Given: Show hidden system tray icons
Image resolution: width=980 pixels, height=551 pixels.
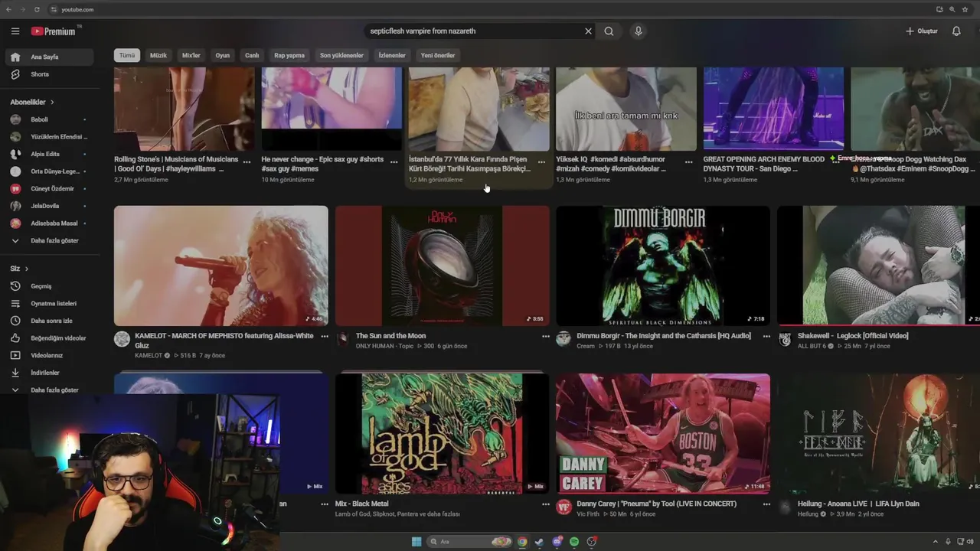Looking at the screenshot, I should tap(936, 542).
